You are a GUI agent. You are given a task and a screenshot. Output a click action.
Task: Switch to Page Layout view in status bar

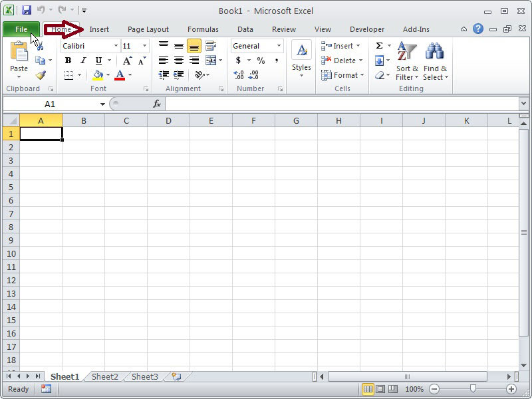coord(380,389)
